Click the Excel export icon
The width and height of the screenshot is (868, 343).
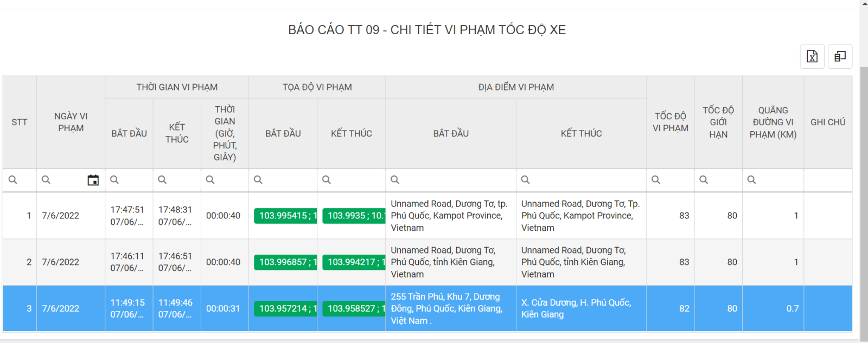pos(812,56)
